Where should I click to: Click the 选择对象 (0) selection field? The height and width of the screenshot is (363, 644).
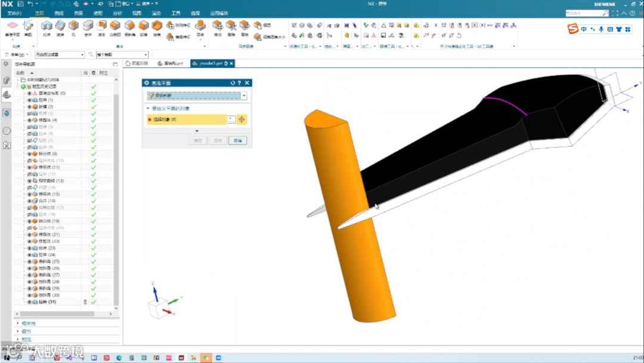pos(187,119)
